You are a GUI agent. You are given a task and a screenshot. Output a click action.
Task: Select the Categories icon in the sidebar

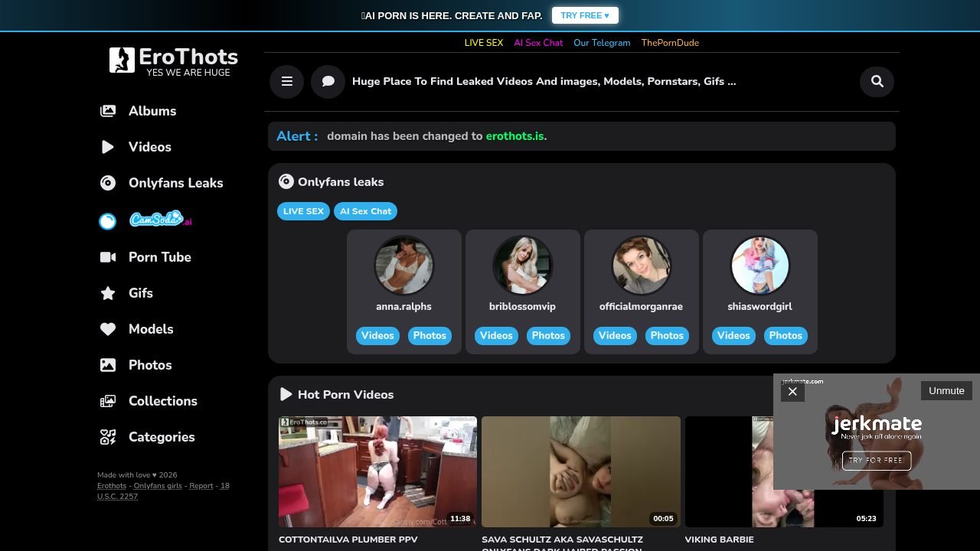[x=108, y=437]
